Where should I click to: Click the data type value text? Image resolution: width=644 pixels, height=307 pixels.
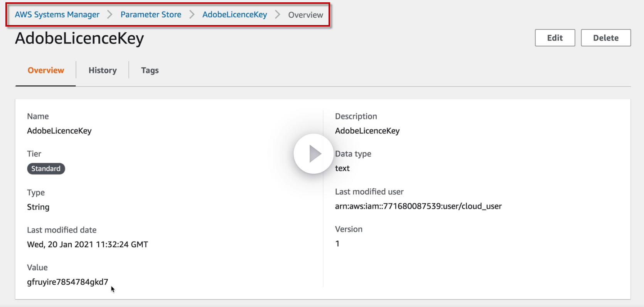tap(342, 168)
